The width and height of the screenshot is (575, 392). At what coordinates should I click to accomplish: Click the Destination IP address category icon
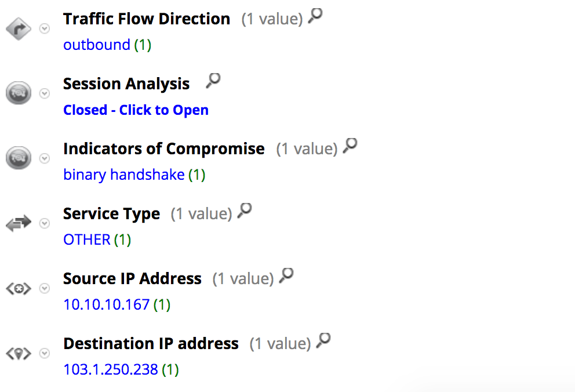click(x=19, y=353)
